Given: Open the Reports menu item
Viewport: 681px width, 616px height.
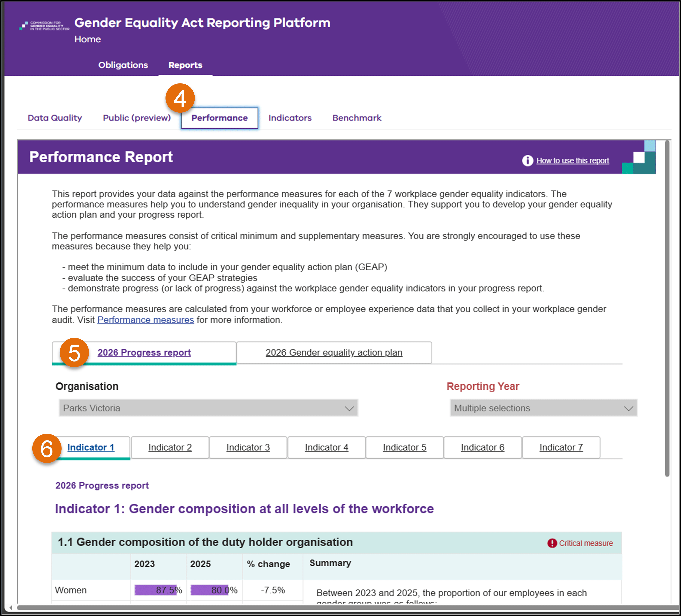Looking at the screenshot, I should coord(185,65).
